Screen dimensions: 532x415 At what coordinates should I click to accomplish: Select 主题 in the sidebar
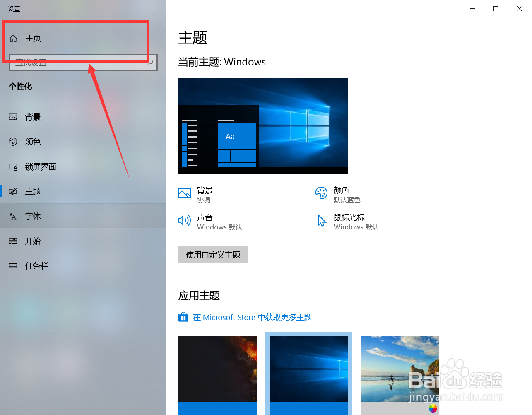(33, 191)
